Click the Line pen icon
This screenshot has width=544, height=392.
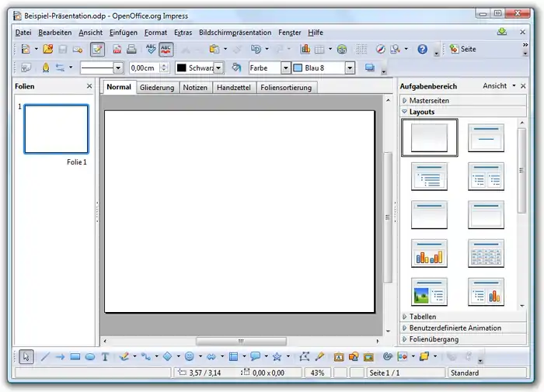click(x=45, y=68)
